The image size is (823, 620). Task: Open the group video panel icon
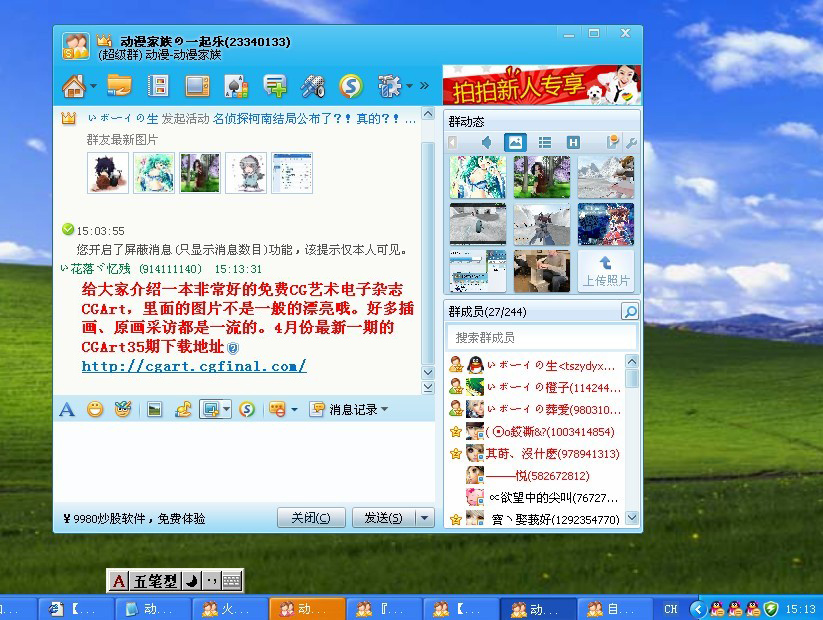[196, 87]
